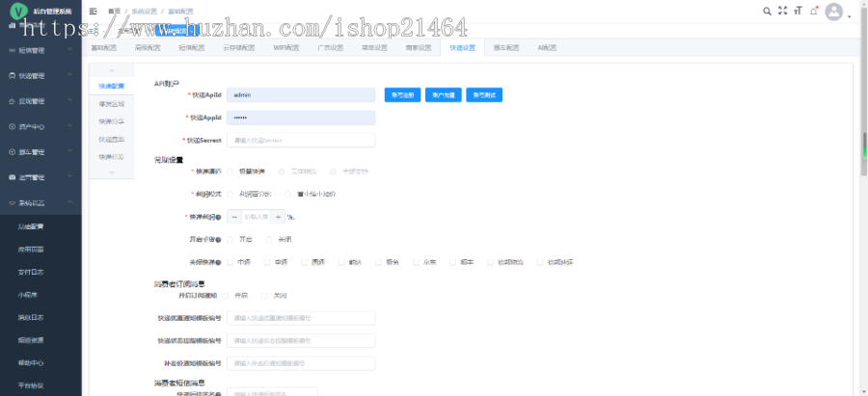
Task: Increase 快递利润 with the plus button
Action: click(x=278, y=218)
